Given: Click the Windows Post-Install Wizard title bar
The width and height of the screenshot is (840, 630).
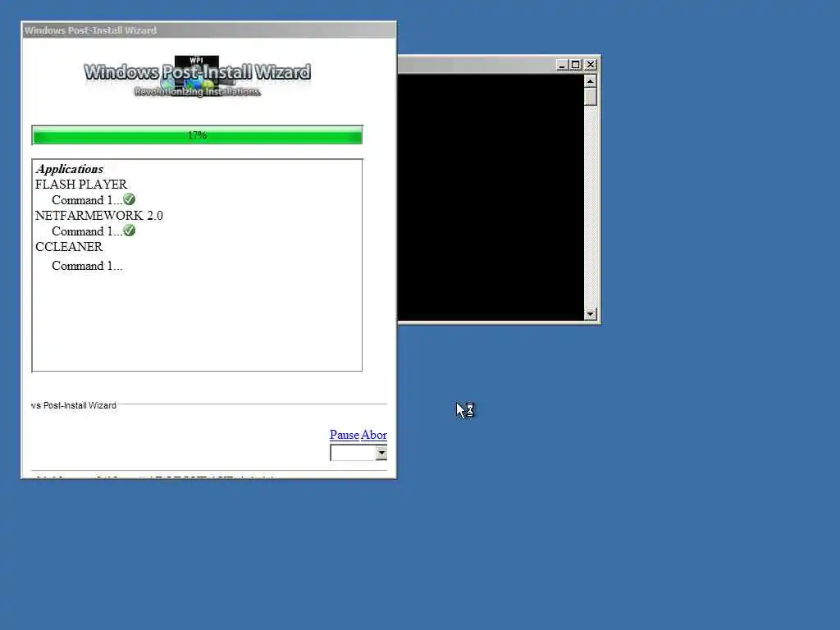Looking at the screenshot, I should [209, 30].
